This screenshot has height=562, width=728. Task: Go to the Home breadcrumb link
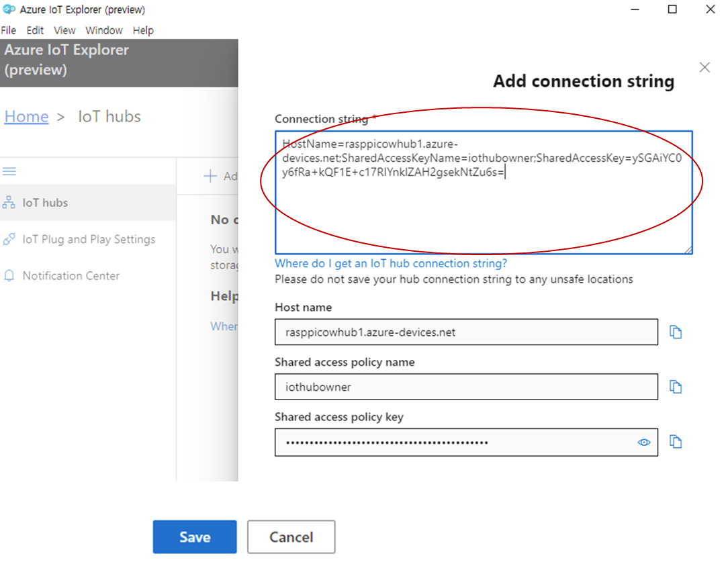(26, 116)
